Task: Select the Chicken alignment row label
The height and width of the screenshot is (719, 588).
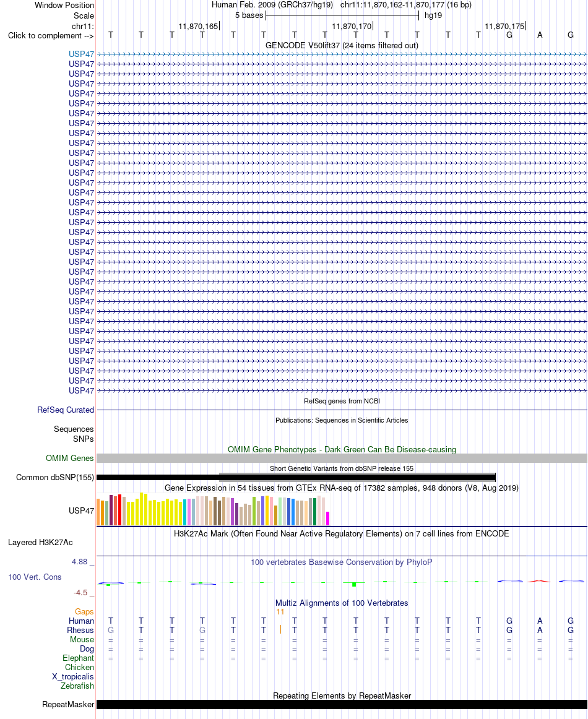Action: click(79, 668)
